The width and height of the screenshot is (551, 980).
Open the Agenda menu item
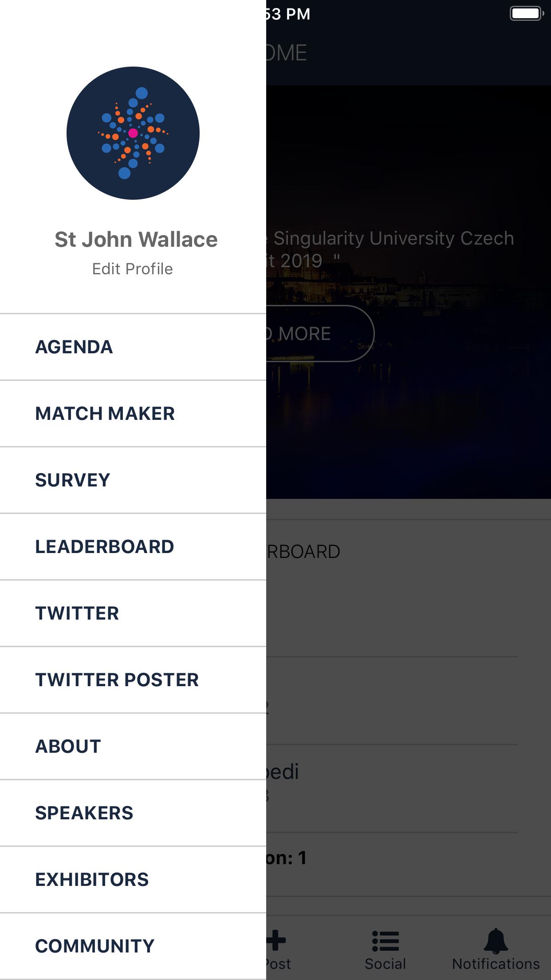coord(74,347)
